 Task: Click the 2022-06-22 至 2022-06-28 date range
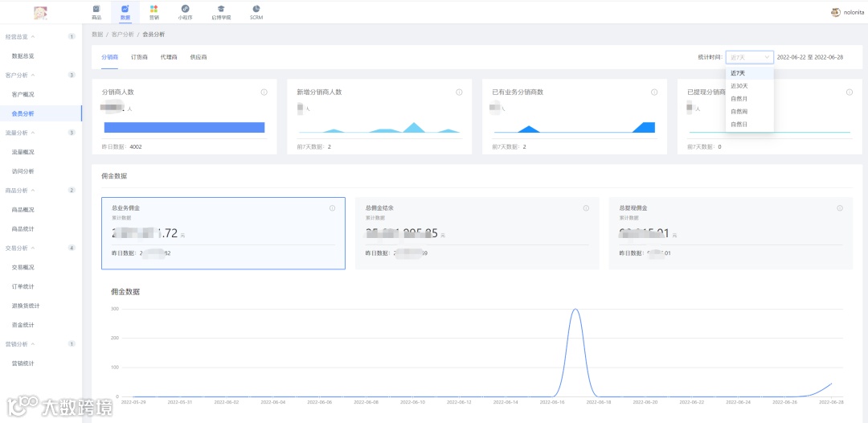coord(810,57)
